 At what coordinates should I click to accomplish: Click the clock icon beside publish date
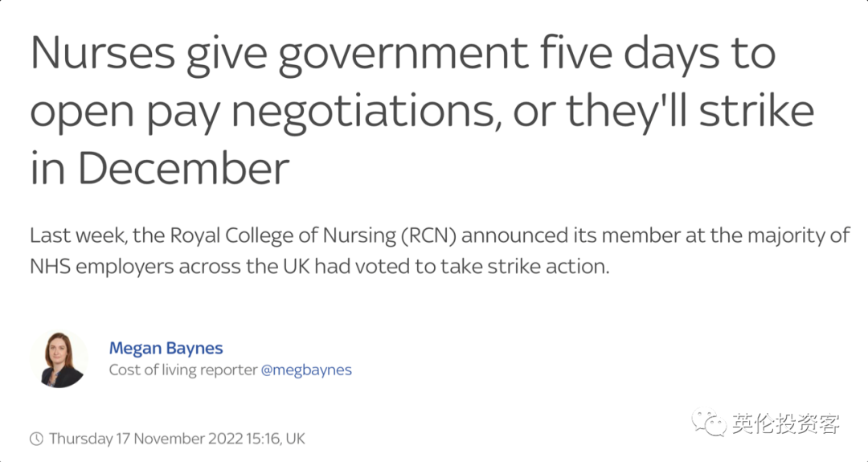36,440
